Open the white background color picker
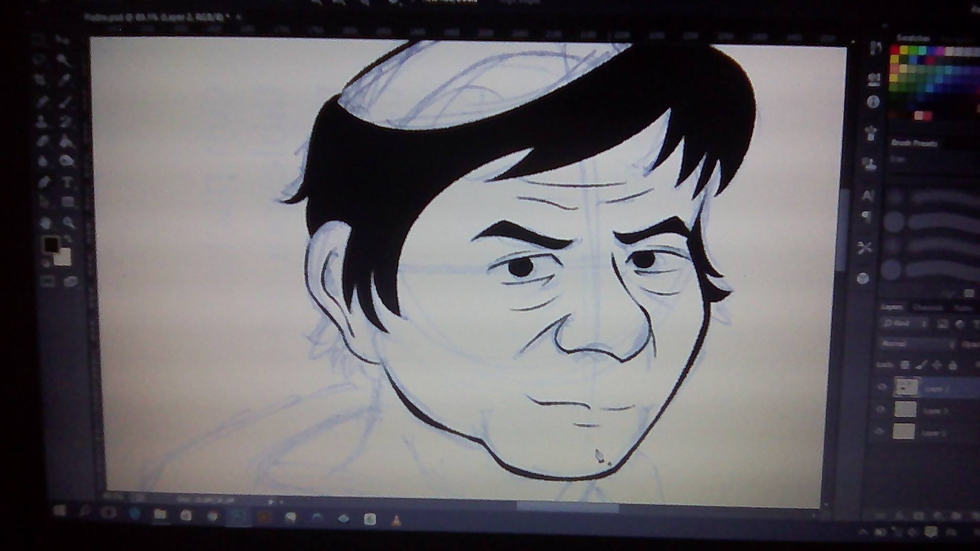 63,257
